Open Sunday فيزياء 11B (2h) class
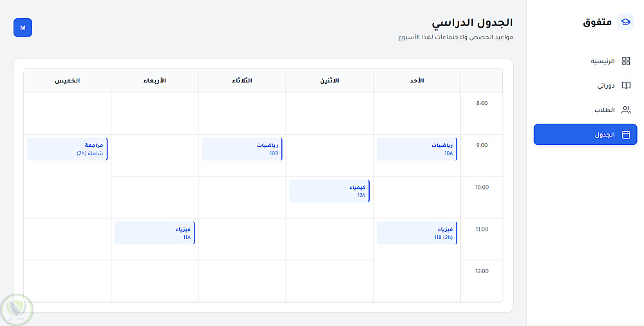The image size is (644, 326). click(x=417, y=233)
